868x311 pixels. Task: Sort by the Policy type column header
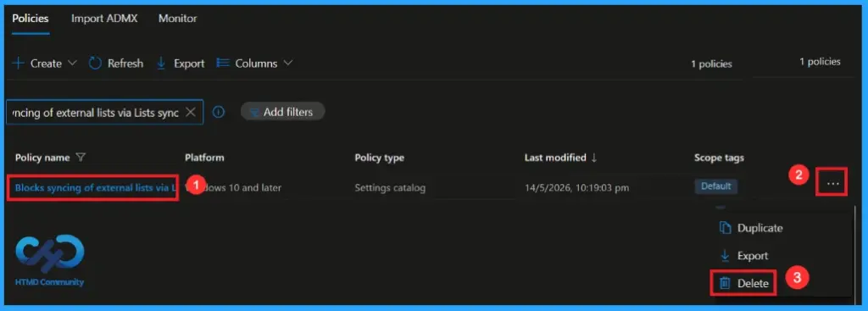point(379,158)
